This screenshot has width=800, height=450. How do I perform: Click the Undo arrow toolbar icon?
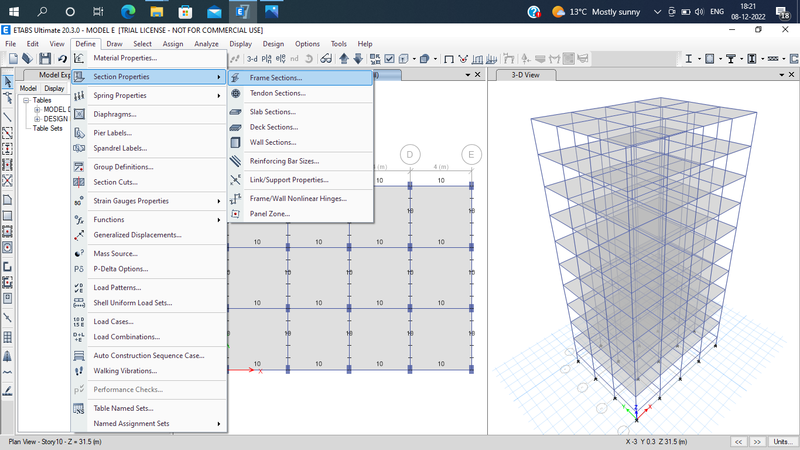[62, 59]
